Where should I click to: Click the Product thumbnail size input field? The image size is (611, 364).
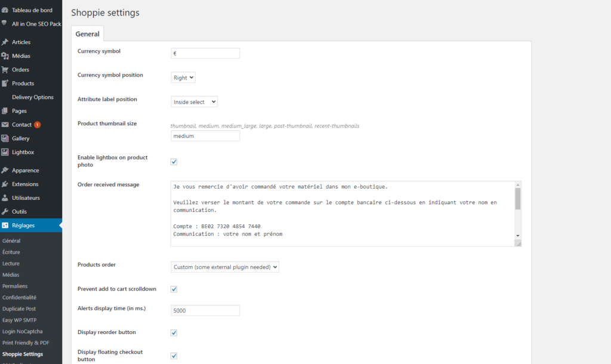[205, 136]
